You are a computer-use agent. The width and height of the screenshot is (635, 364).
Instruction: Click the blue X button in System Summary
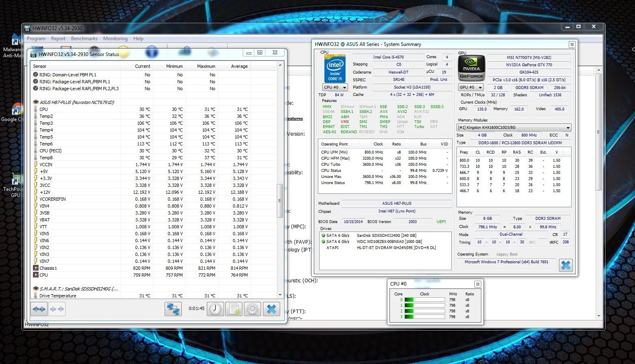click(565, 265)
